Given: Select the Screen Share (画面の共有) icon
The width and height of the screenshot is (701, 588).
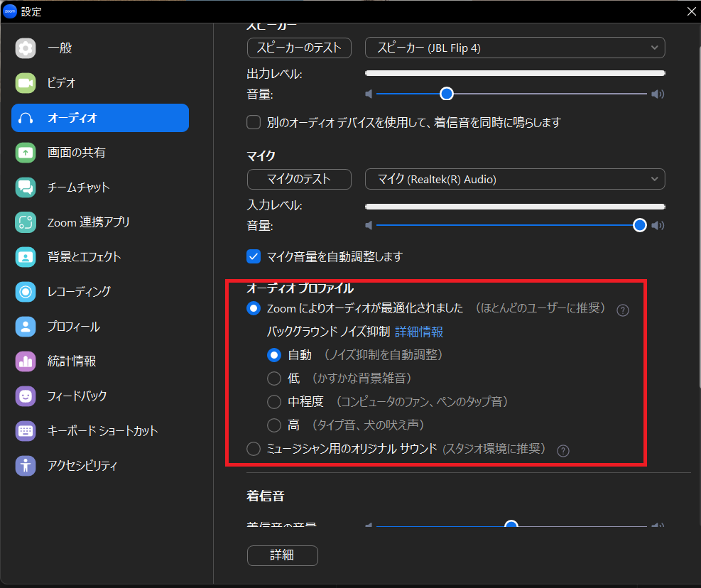Looking at the screenshot, I should [x=26, y=153].
